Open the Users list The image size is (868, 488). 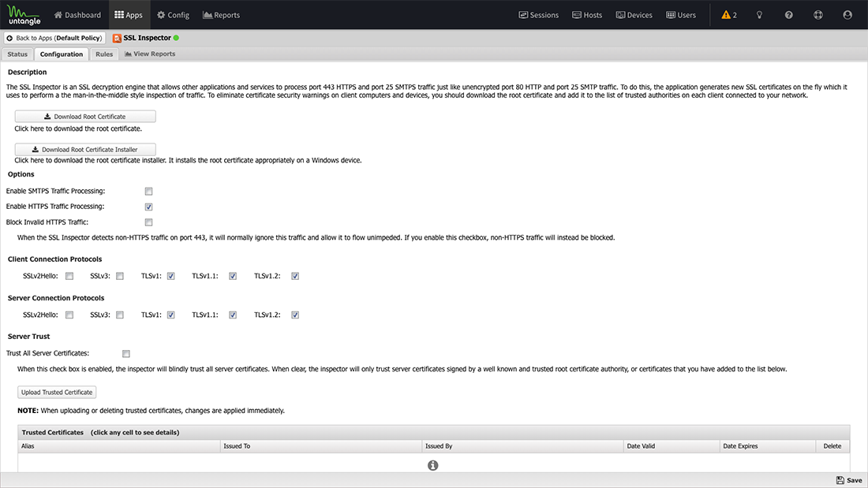681,15
